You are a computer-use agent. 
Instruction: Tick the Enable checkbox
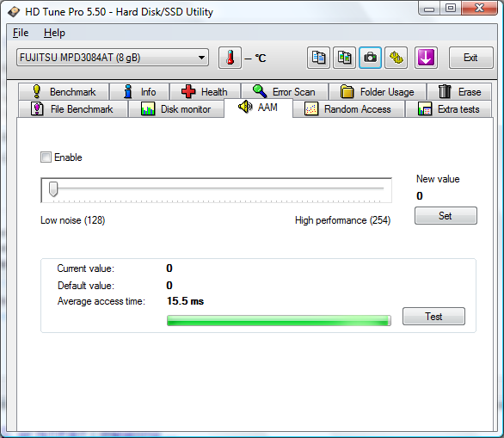coord(46,157)
